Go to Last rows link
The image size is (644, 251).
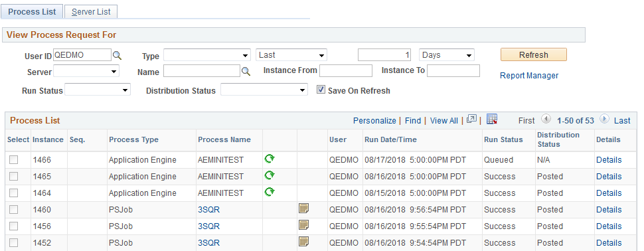[622, 121]
